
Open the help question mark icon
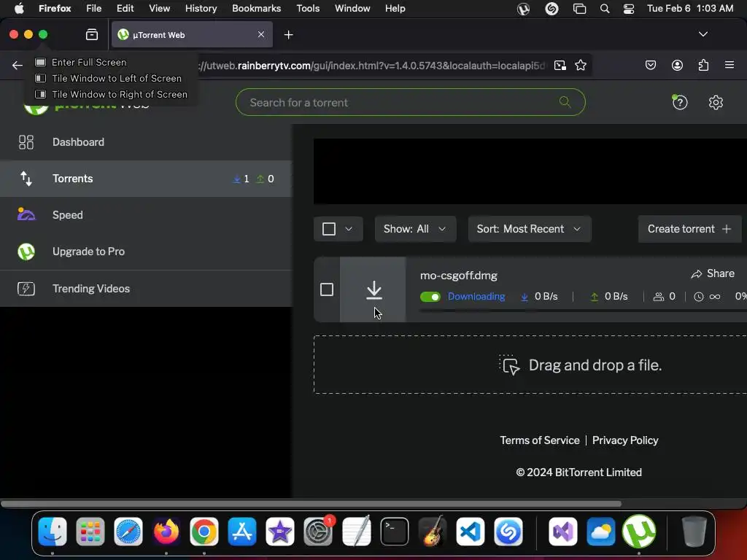point(680,102)
